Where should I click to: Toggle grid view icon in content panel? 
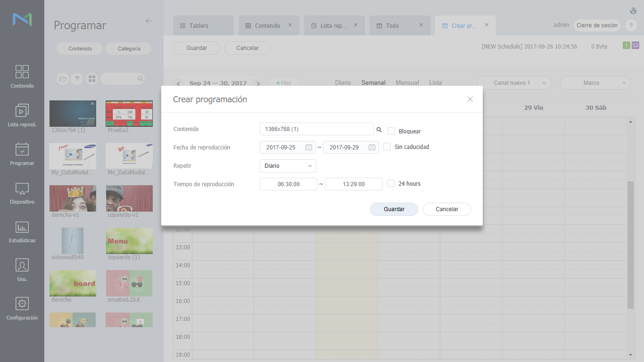92,79
